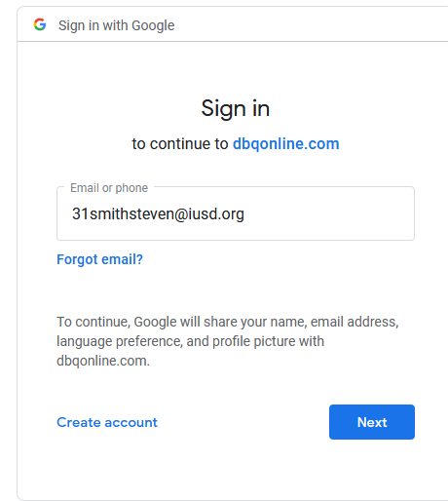The height and width of the screenshot is (501, 448).
Task: Click the 'iusd.org' part of the email
Action: click(216, 213)
